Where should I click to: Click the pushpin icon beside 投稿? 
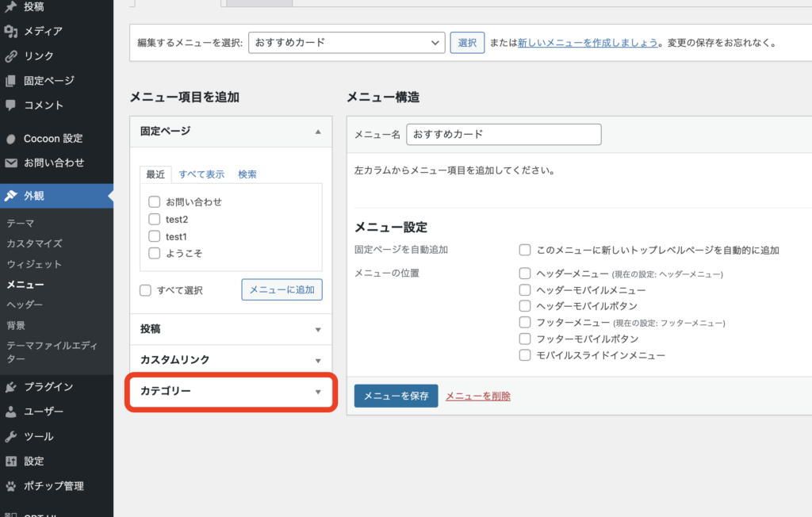tap(11, 6)
